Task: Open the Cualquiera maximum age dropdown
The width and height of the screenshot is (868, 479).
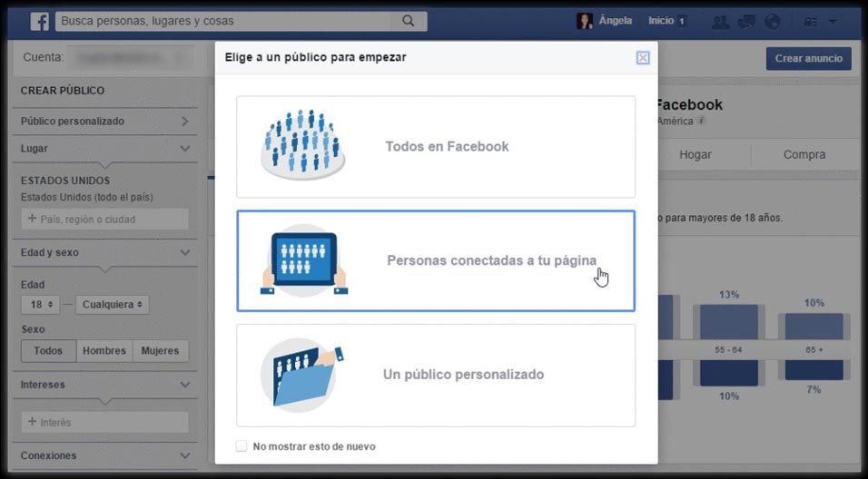Action: [x=113, y=305]
